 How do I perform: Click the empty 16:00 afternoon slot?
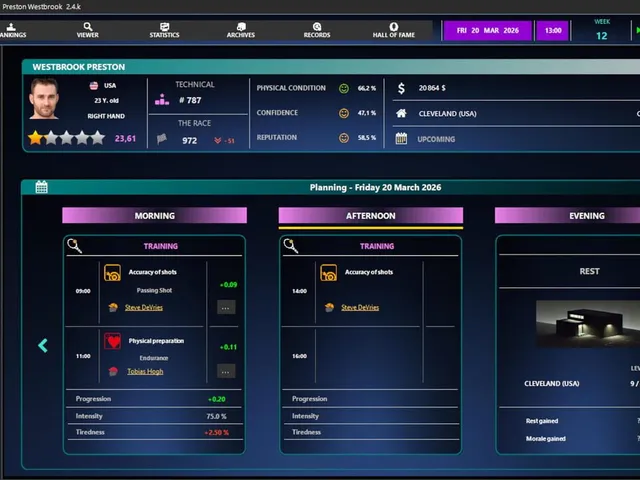click(369, 356)
